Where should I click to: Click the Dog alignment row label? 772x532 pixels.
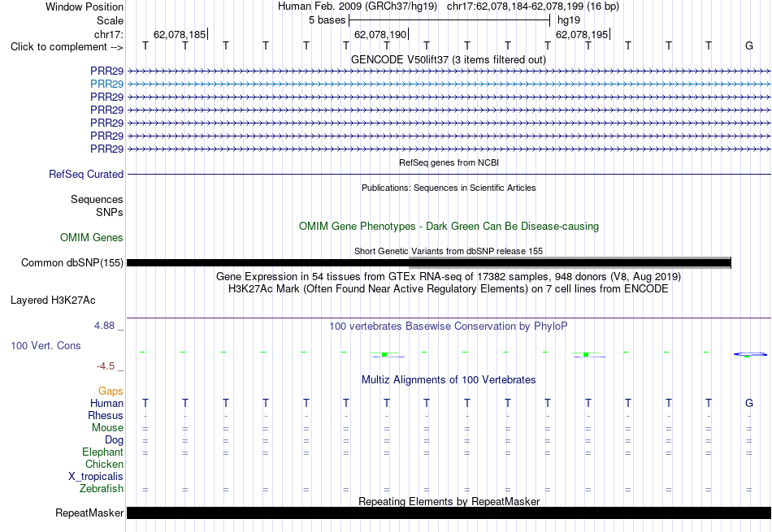click(114, 440)
